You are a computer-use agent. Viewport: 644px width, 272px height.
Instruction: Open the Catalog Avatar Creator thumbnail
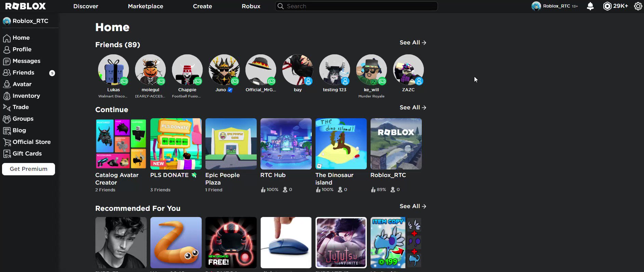(x=121, y=144)
